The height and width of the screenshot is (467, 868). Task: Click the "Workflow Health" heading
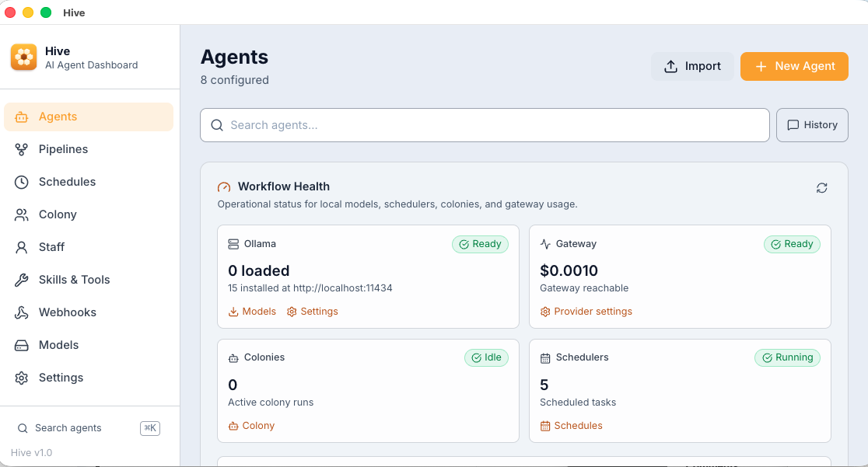284,186
